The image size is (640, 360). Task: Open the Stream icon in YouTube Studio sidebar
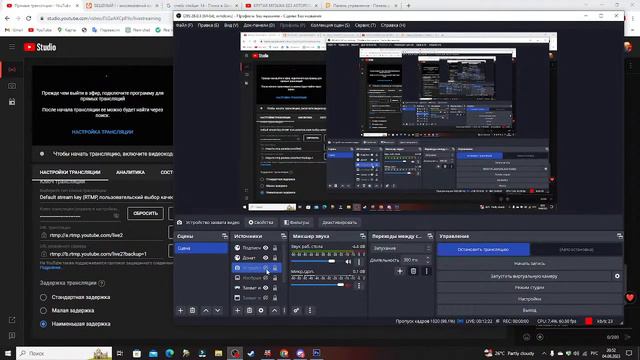pos(12,69)
